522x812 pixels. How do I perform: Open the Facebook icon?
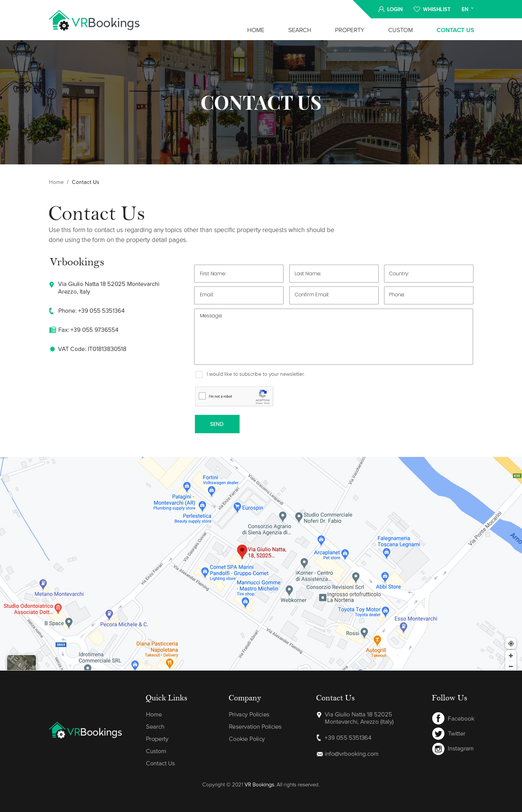click(438, 719)
